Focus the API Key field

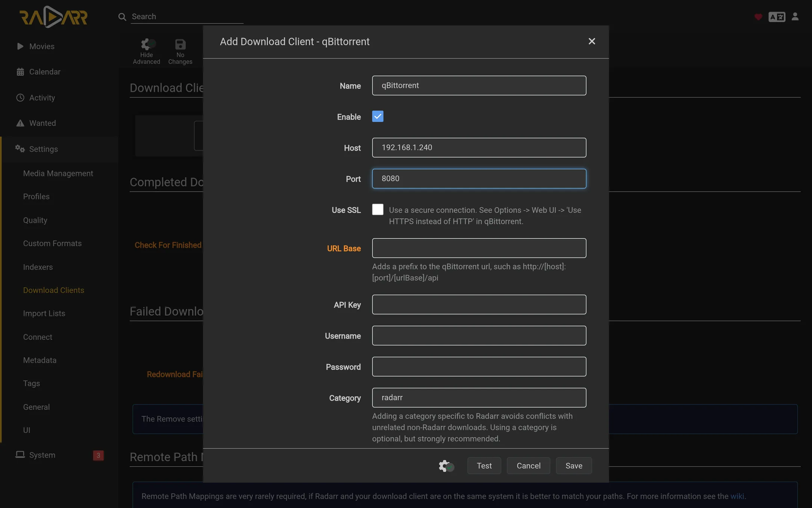[x=479, y=304]
